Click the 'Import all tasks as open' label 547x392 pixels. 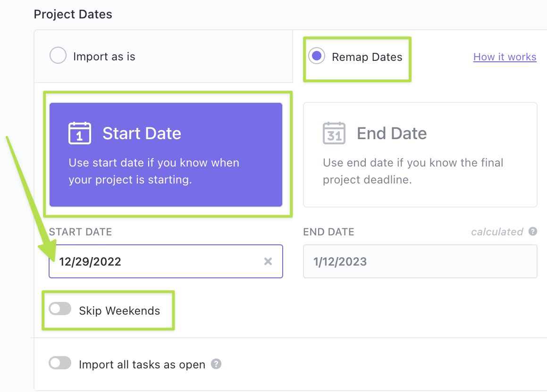click(142, 365)
